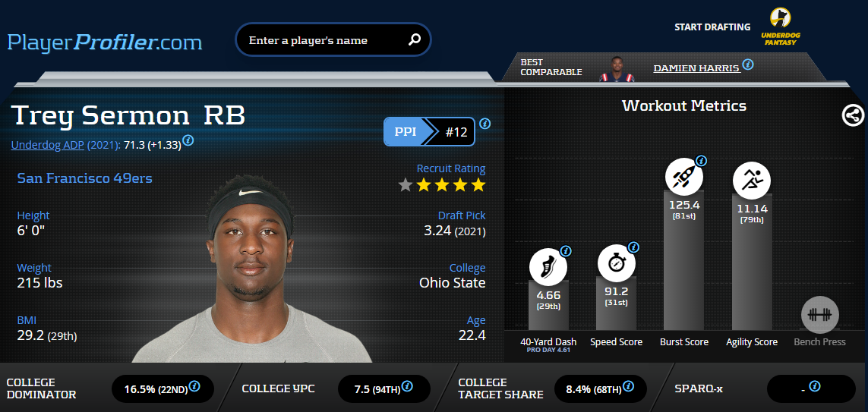Click the SPARQ-x info icon

(814, 386)
